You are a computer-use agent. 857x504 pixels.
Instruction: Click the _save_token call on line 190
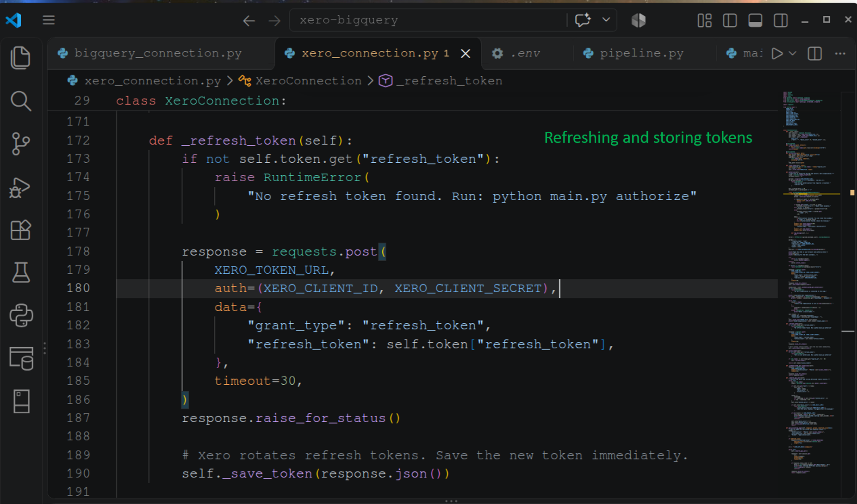click(x=267, y=473)
